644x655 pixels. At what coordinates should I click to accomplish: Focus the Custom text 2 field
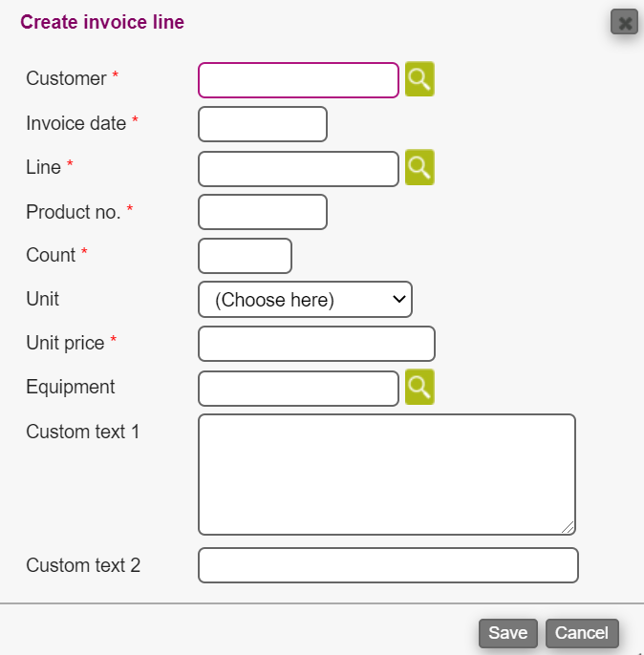click(388, 565)
